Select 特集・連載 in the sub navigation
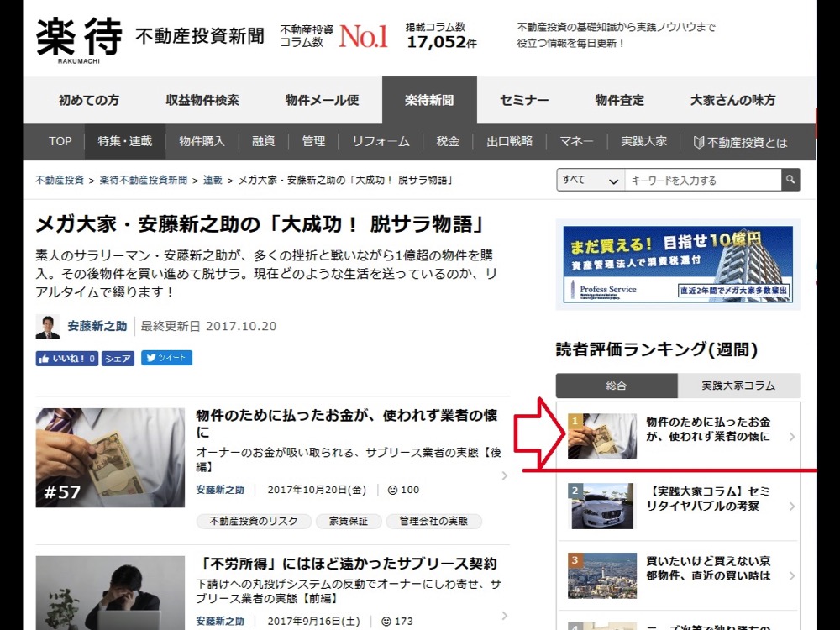 click(x=125, y=141)
